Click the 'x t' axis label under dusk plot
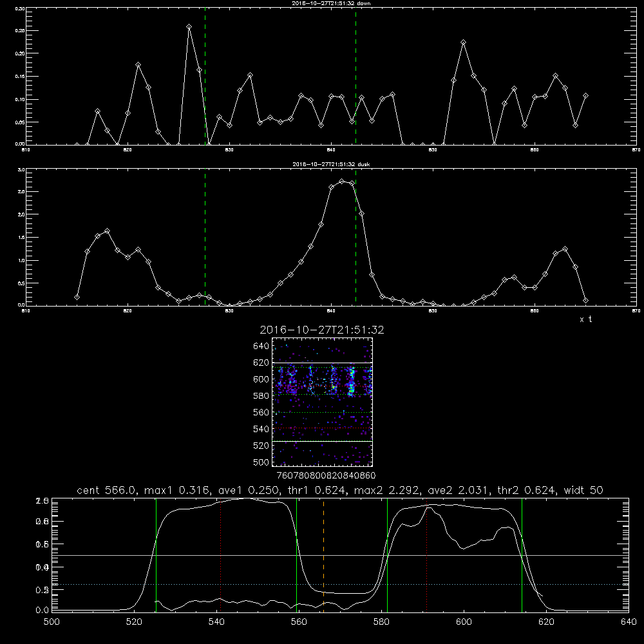This screenshot has height=644, width=644. tap(585, 319)
